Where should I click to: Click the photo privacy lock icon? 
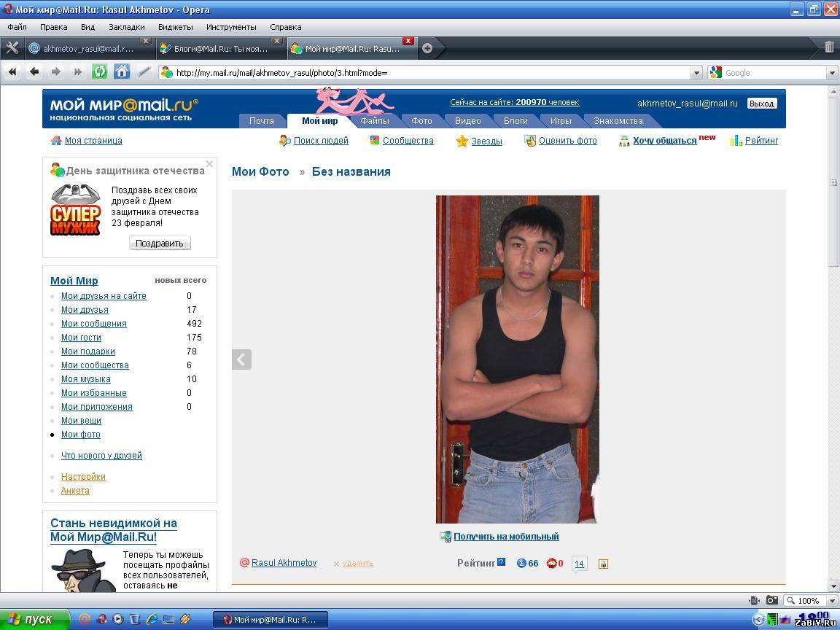point(603,564)
